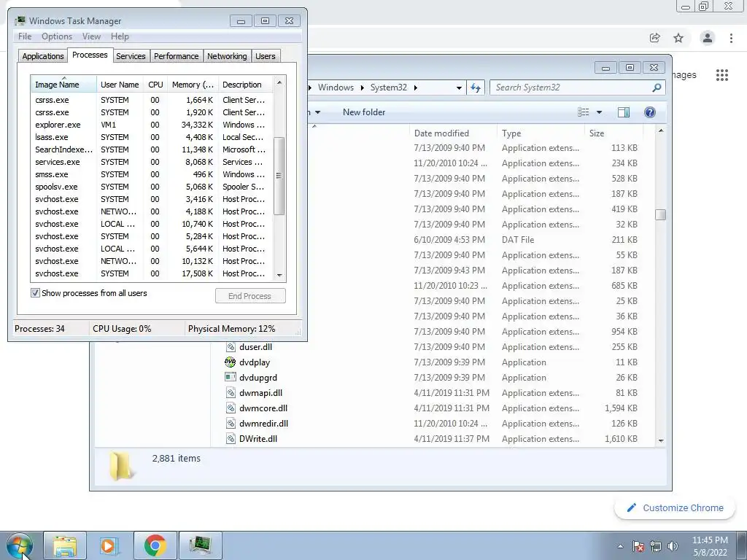747x560 pixels.
Task: Switch to the Users tab
Action: [x=266, y=56]
